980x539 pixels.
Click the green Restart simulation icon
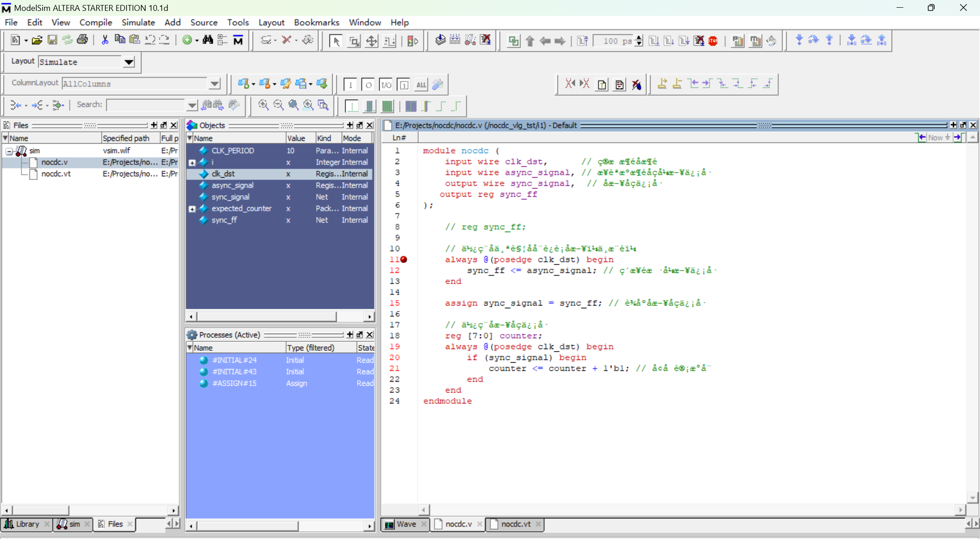pyautogui.click(x=514, y=41)
